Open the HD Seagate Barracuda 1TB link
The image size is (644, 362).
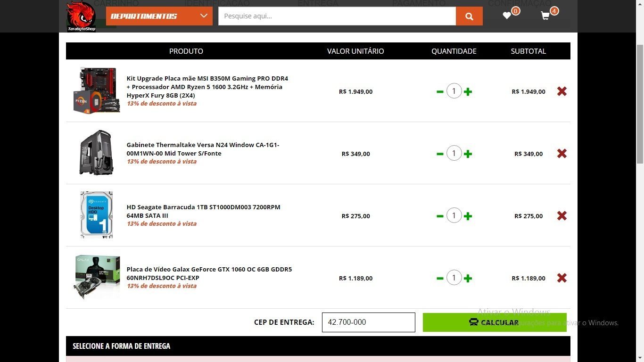[203, 211]
